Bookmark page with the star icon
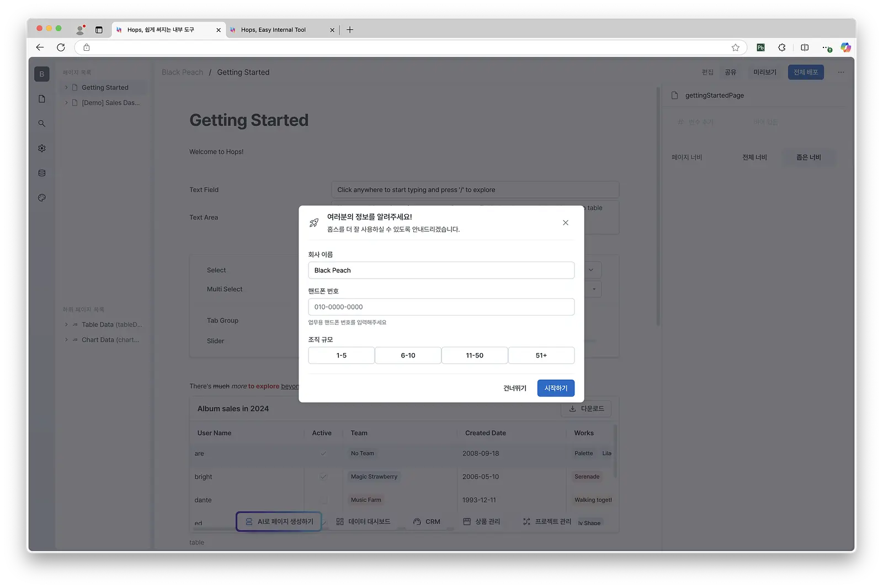This screenshot has width=883, height=588. pos(735,47)
